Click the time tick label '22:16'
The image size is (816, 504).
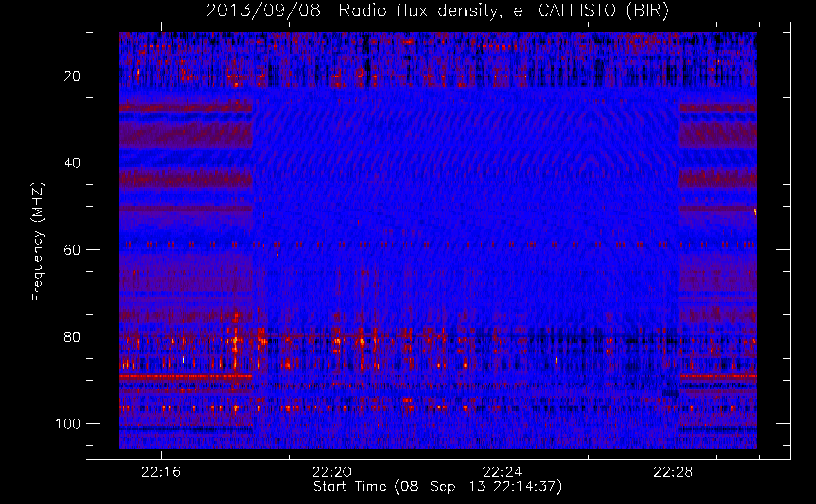coord(161,472)
